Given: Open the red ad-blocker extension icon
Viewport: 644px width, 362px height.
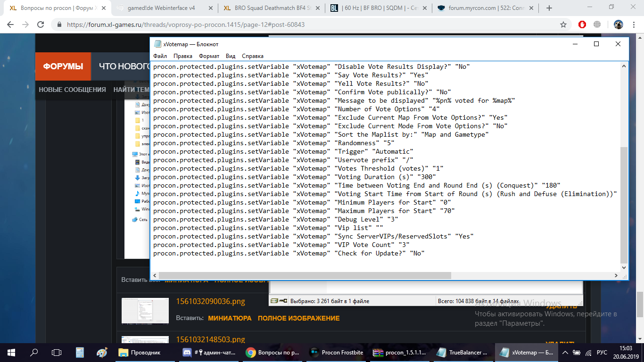Looking at the screenshot, I should click(582, 25).
